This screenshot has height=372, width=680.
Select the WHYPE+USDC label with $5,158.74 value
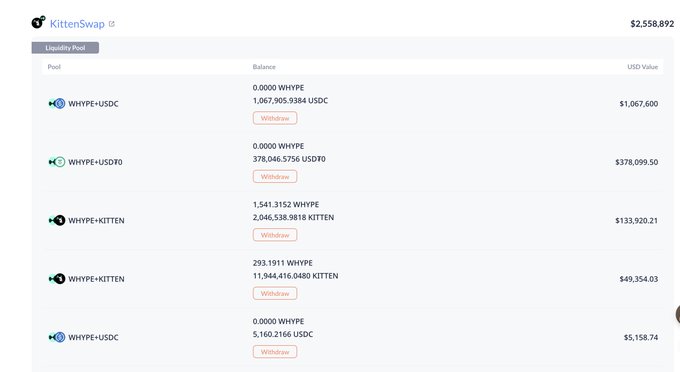click(93, 337)
